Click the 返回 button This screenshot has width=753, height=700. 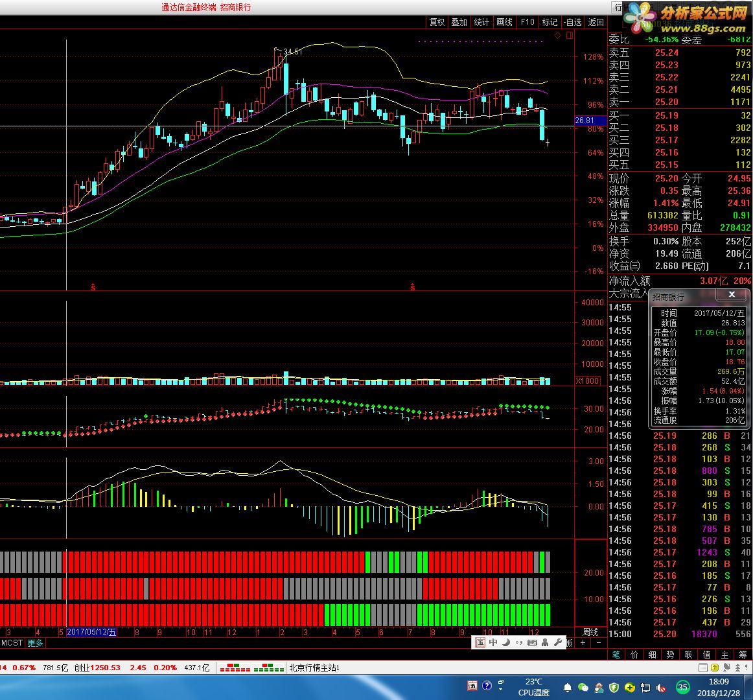[596, 22]
